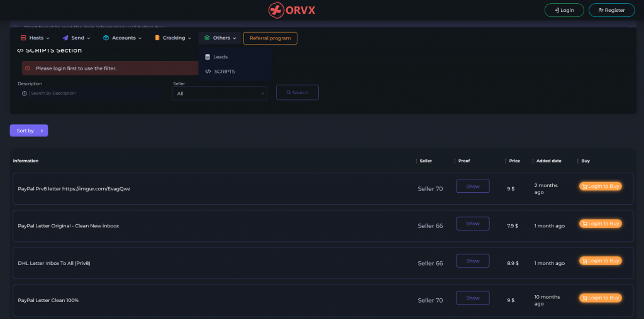The width and height of the screenshot is (644, 319).
Task: Click Login to Buy on PayPal Letter Original
Action: [x=601, y=224]
